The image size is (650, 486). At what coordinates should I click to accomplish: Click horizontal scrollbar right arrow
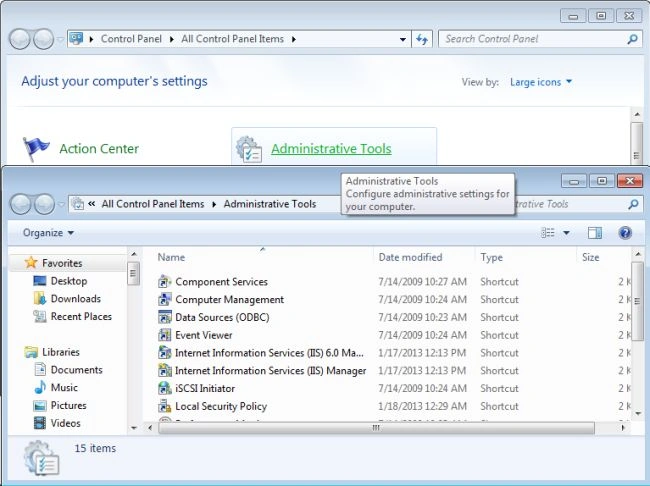click(x=623, y=428)
